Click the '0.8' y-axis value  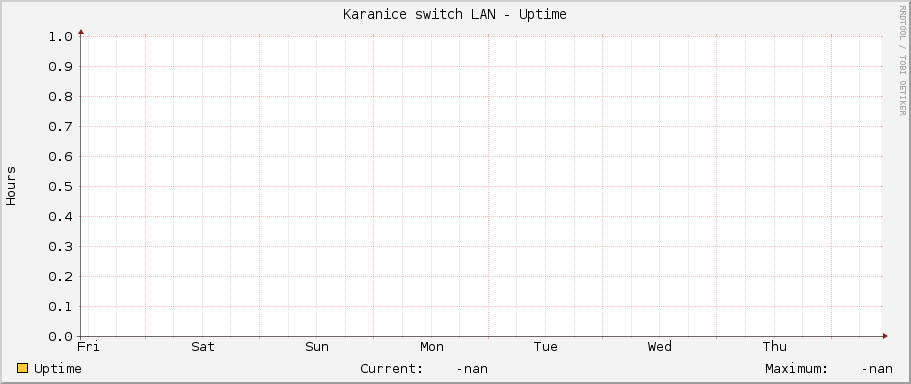point(60,96)
